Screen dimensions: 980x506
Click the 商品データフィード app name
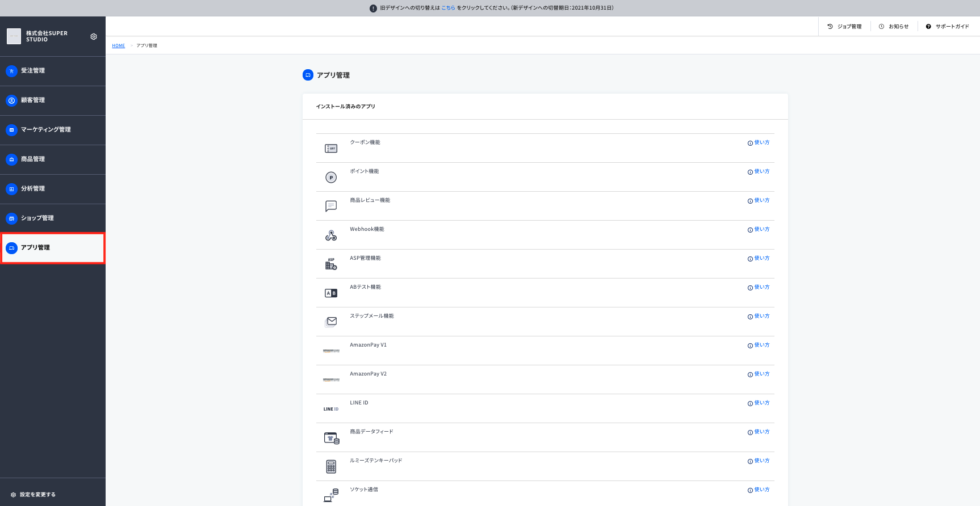click(371, 432)
